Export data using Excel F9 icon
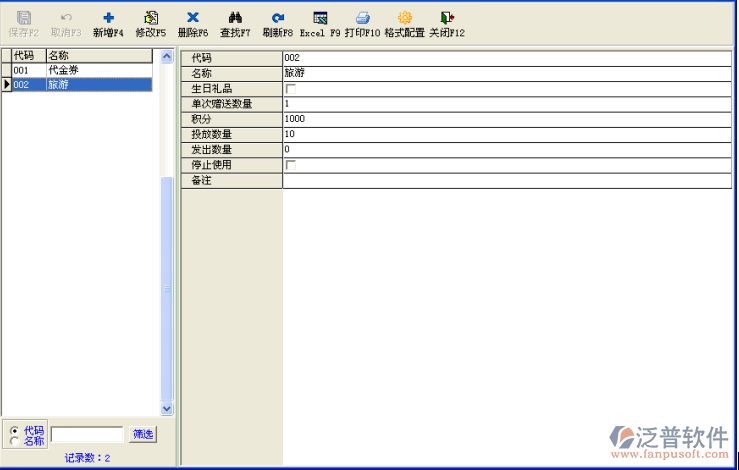Image resolution: width=739 pixels, height=470 pixels. click(320, 18)
